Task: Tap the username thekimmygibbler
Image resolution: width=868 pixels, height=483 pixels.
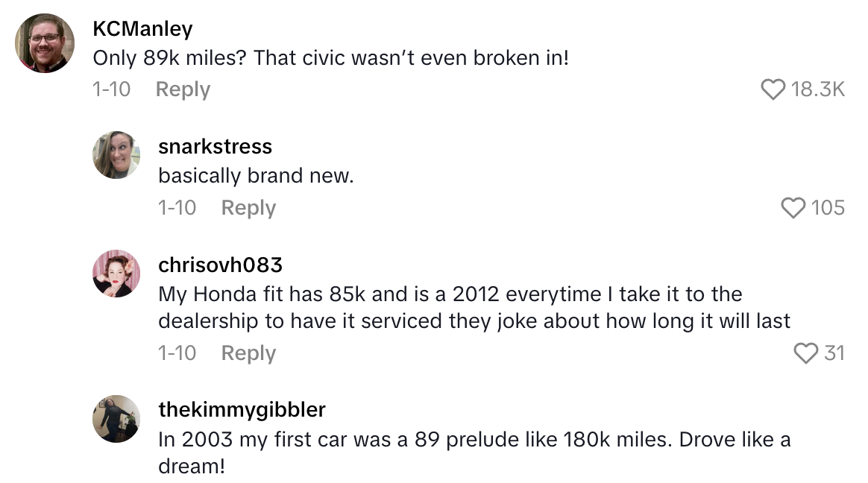Action: [242, 410]
